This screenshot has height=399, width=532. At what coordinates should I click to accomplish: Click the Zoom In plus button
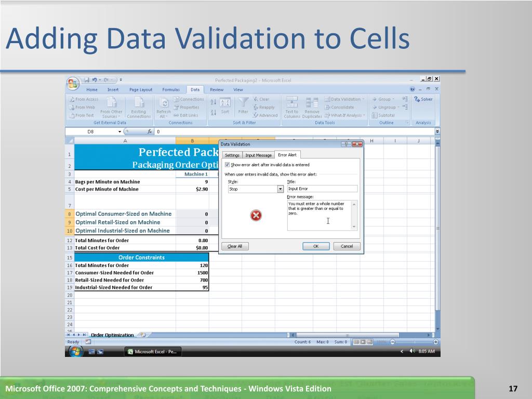click(436, 342)
